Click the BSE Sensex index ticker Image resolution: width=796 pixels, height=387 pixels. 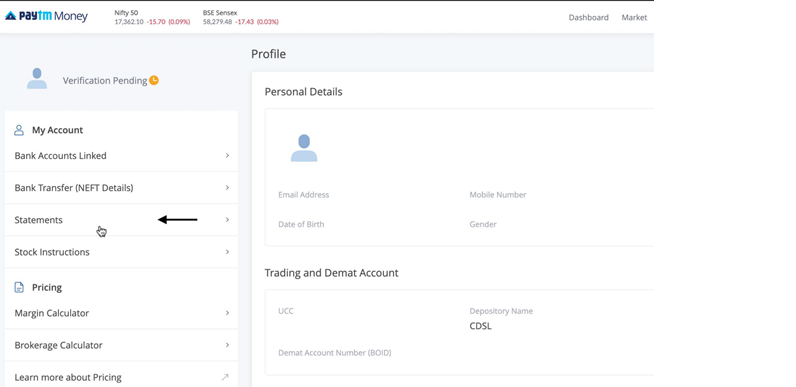click(x=241, y=17)
